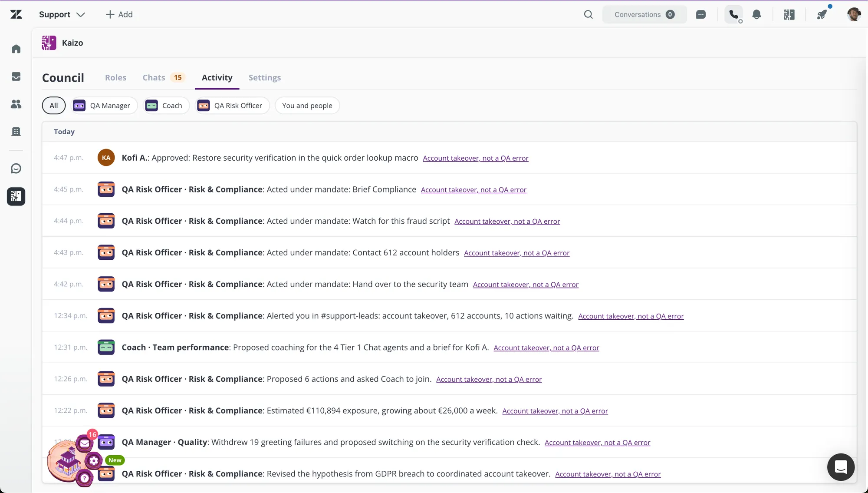Open Account takeover link in Contact 612 row
868x493 pixels.
point(517,253)
